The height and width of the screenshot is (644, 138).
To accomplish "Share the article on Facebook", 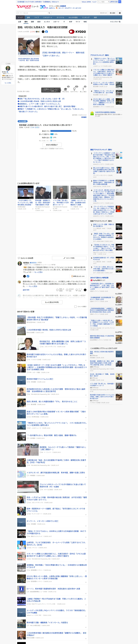I will click(47, 32).
